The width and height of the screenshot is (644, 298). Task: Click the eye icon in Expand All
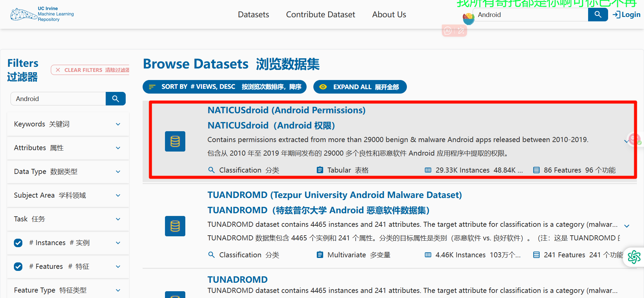click(x=323, y=87)
